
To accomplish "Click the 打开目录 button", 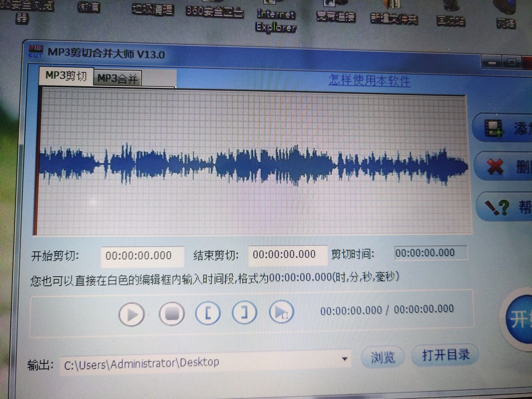I will point(446,355).
